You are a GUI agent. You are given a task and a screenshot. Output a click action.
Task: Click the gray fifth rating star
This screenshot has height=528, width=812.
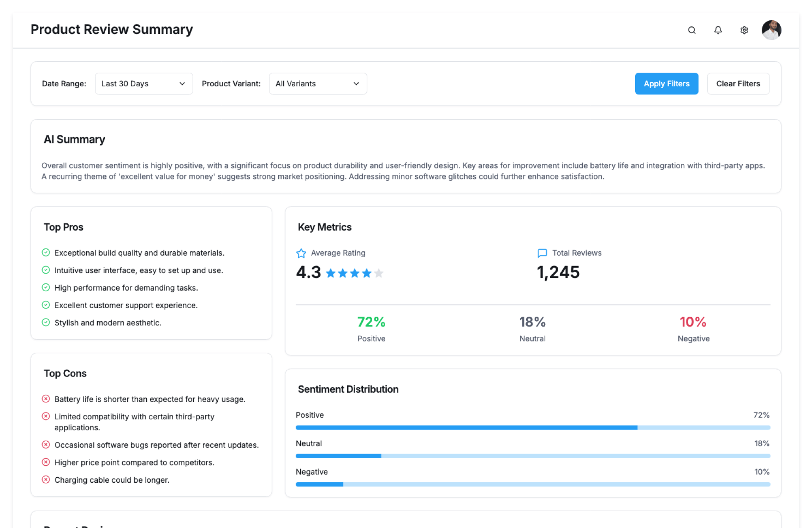(379, 273)
